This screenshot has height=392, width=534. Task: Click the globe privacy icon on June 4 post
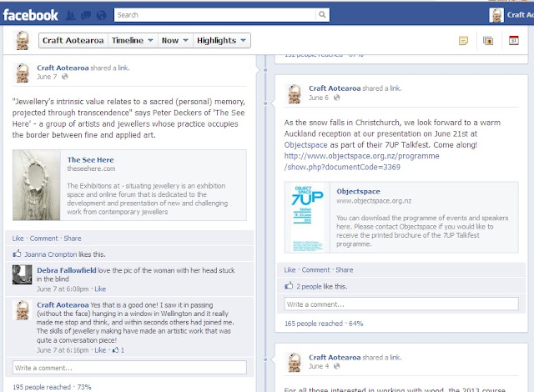[x=336, y=366]
